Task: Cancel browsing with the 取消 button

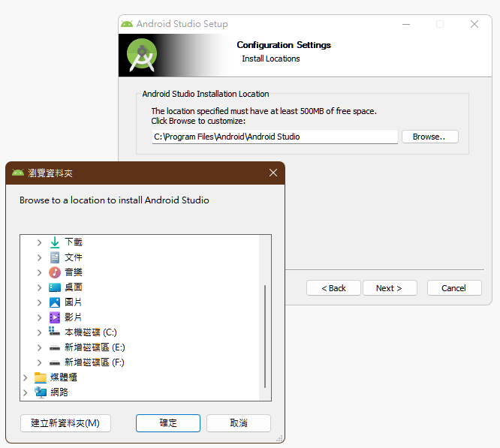Action: tap(239, 423)
